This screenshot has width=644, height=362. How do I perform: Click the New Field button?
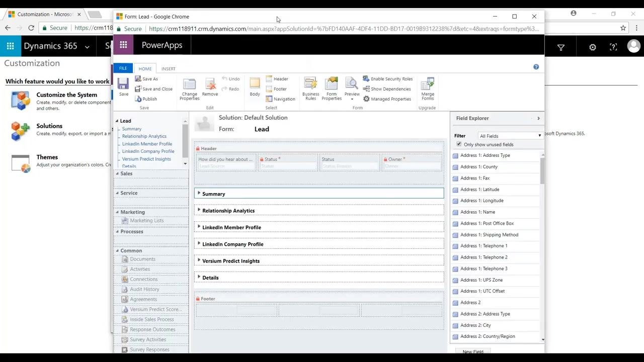473,351
